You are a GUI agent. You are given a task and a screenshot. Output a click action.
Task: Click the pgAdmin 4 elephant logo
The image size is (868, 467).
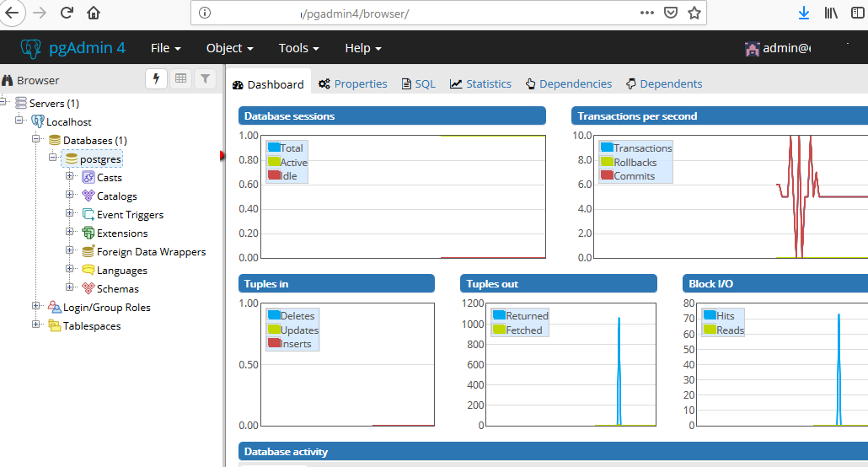tap(31, 48)
